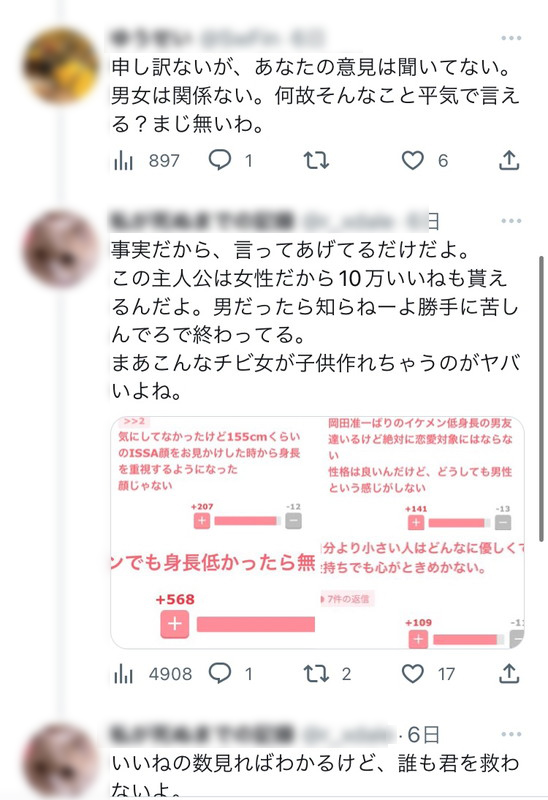Reply to the tweet with 4908 views

231,674
